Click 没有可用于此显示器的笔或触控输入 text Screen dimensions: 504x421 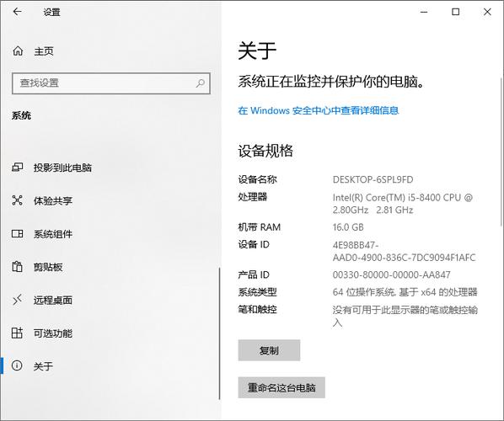pos(405,316)
